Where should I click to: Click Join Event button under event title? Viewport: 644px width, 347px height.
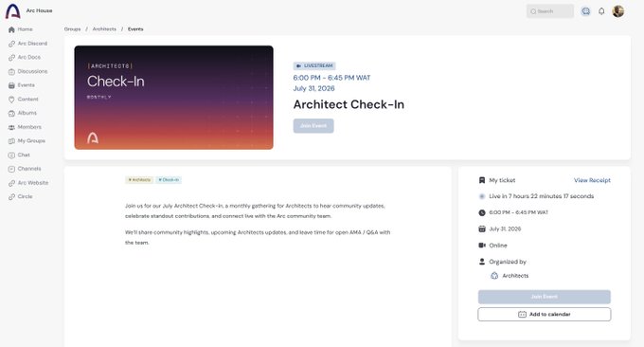pyautogui.click(x=313, y=126)
